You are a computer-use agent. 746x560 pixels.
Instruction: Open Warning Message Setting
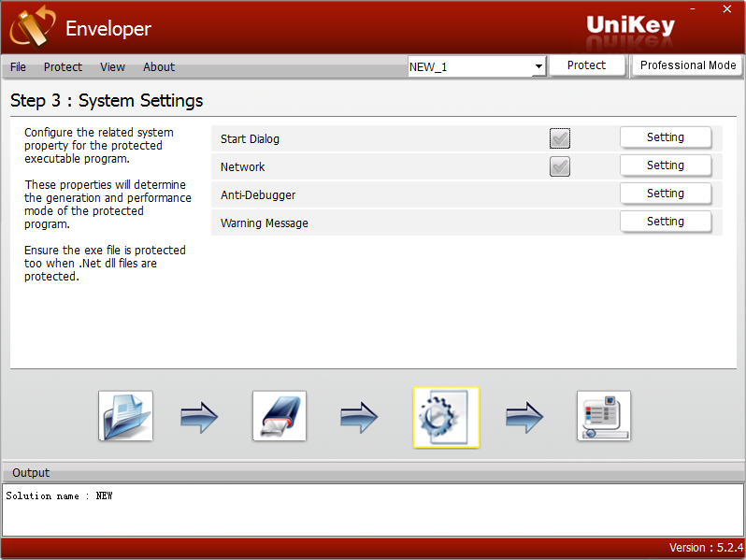[x=665, y=222]
